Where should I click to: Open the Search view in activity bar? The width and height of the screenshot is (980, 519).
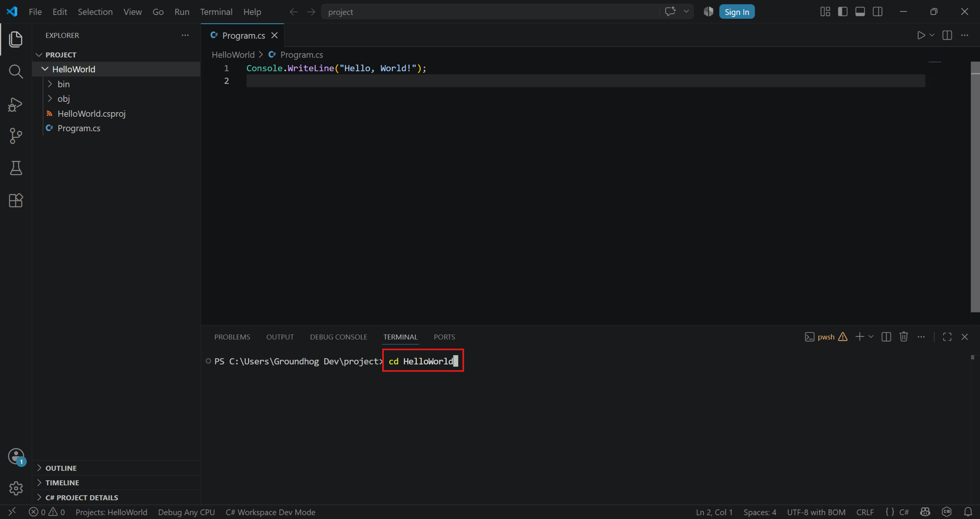[x=16, y=71]
